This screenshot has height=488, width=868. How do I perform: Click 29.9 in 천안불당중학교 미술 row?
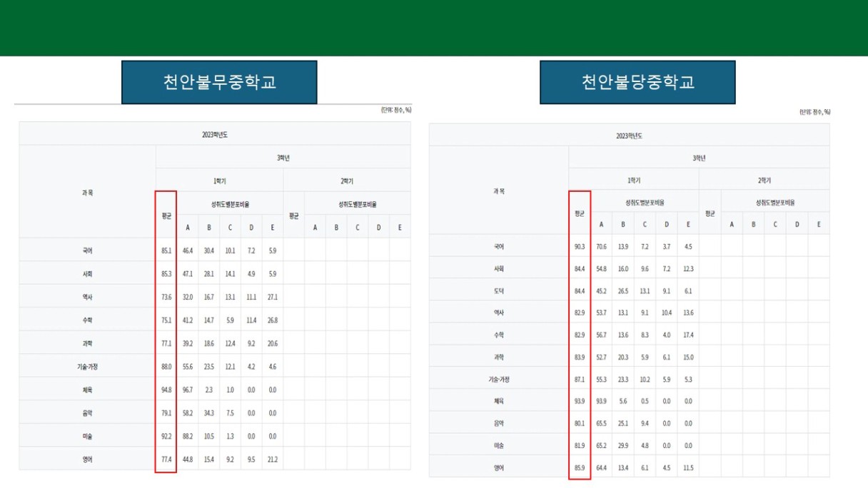pyautogui.click(x=623, y=446)
